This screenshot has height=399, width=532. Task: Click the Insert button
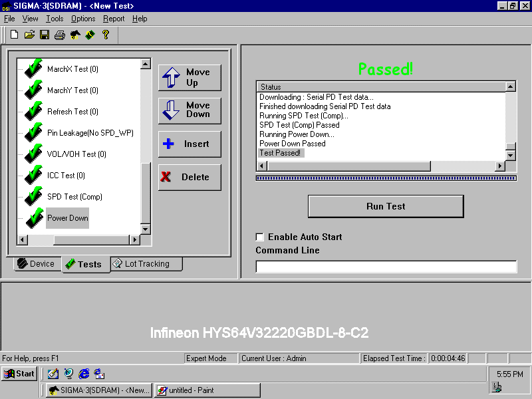tap(190, 144)
